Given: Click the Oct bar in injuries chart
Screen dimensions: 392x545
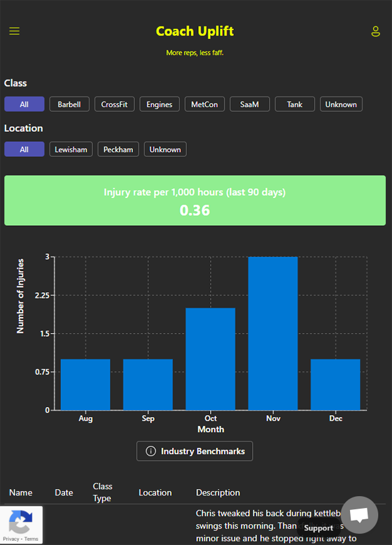Looking at the screenshot, I should (211, 359).
